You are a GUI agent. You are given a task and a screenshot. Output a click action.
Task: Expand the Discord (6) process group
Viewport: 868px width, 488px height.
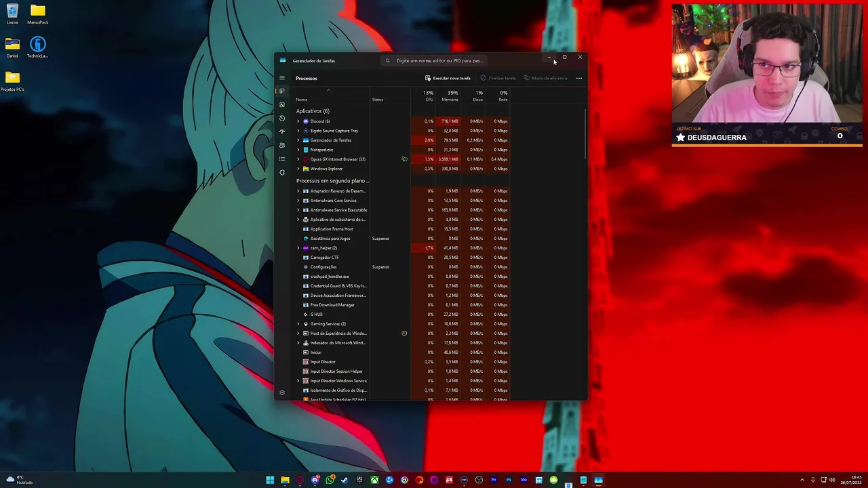[x=298, y=121]
